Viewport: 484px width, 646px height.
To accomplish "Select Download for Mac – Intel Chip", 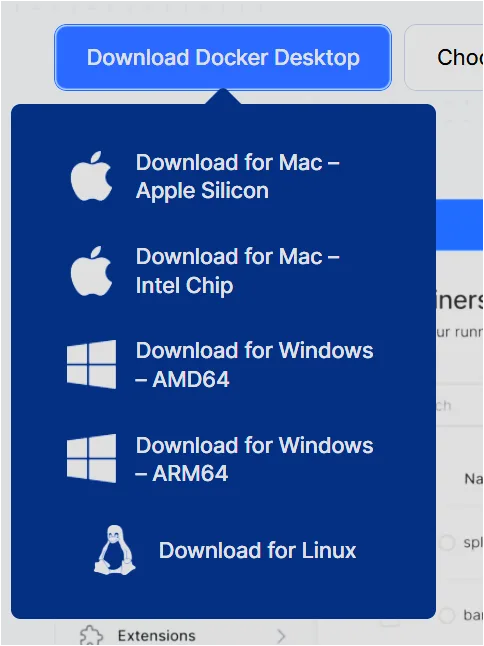I will 238,271.
